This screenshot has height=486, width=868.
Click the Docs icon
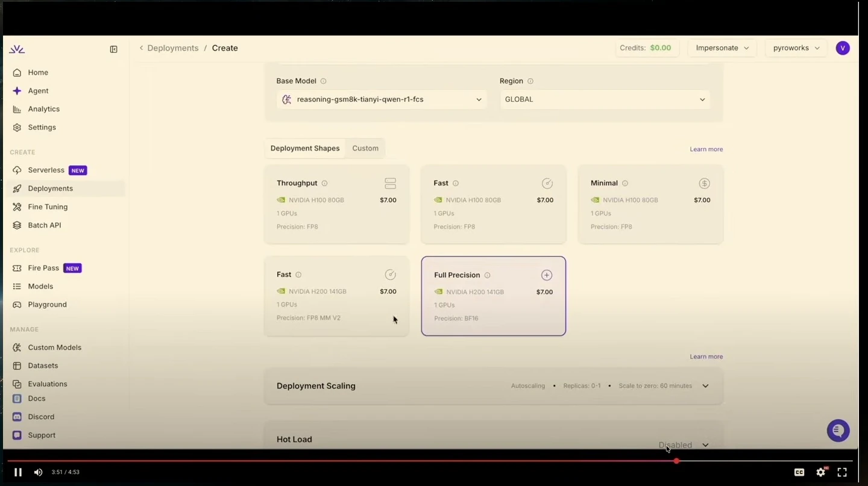point(17,399)
